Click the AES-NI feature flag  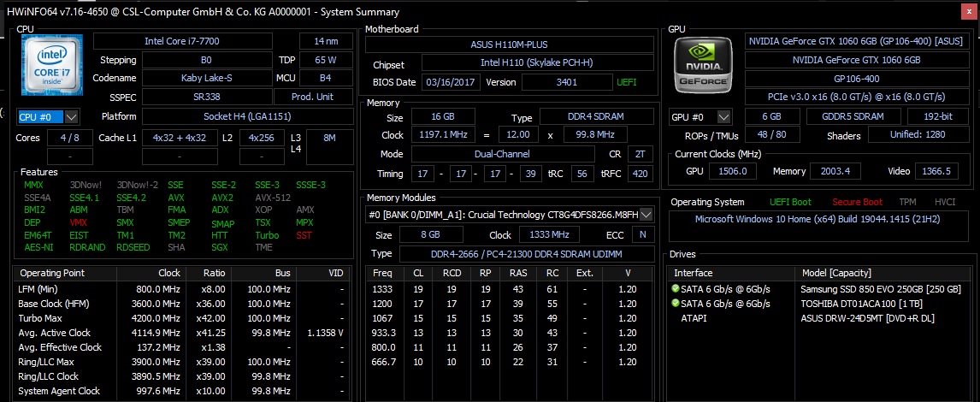tap(38, 247)
